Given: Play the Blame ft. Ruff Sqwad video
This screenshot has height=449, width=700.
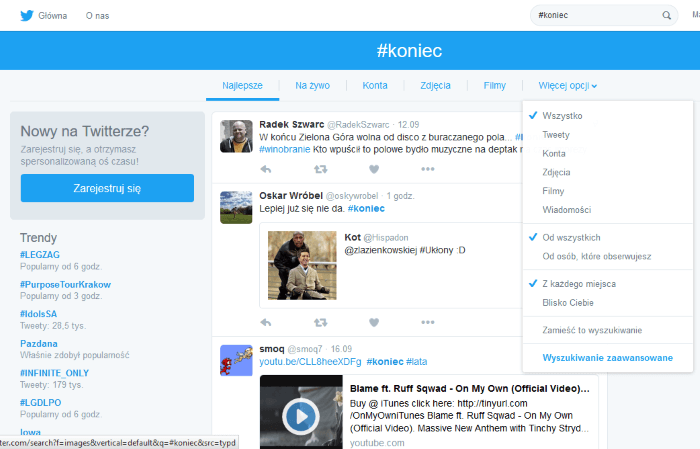Looking at the screenshot, I should coord(301,415).
